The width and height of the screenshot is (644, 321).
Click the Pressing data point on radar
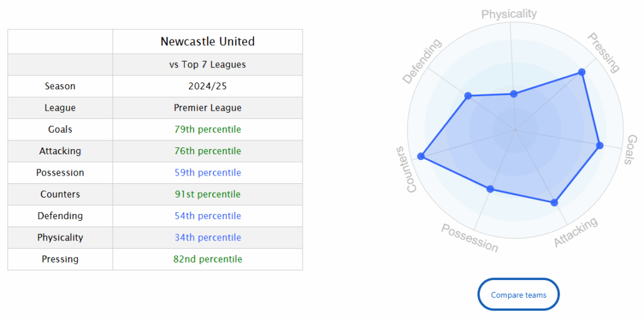tap(582, 73)
